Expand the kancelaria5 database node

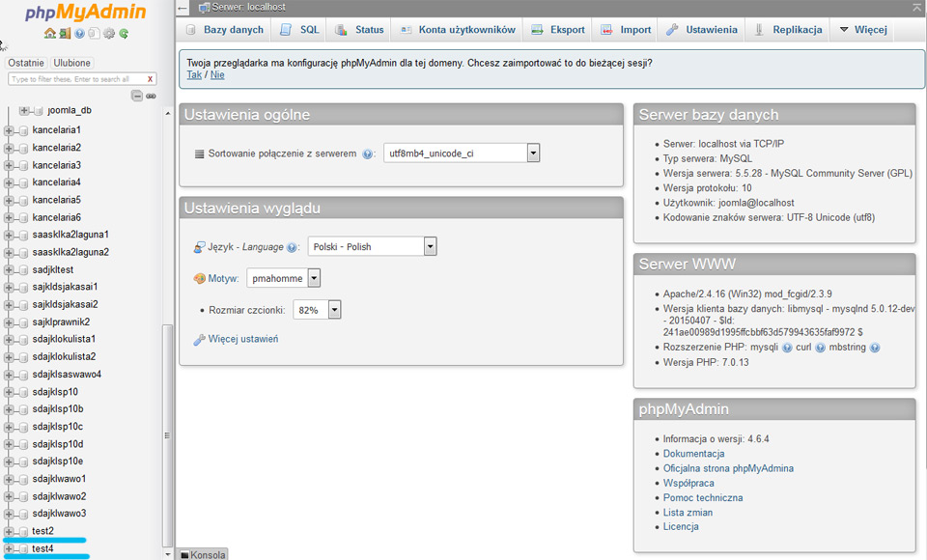pyautogui.click(x=9, y=201)
